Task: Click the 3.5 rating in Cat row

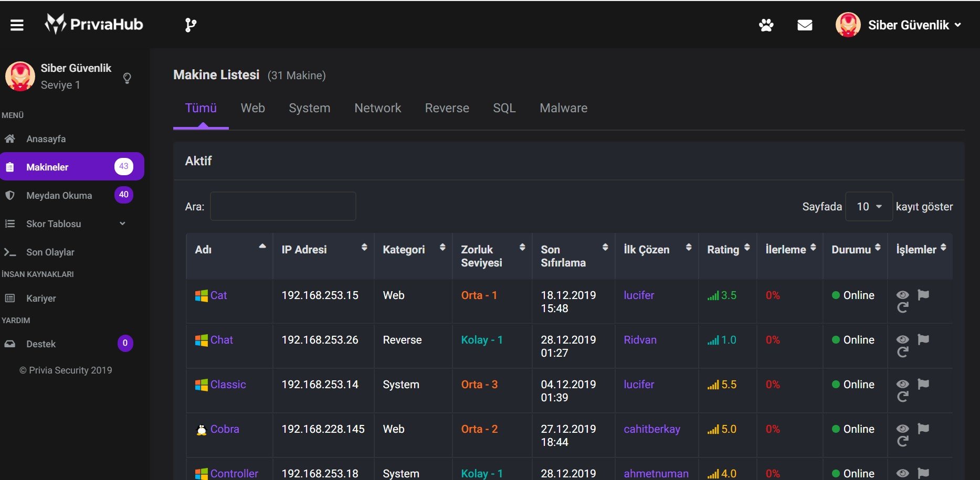Action: point(722,295)
